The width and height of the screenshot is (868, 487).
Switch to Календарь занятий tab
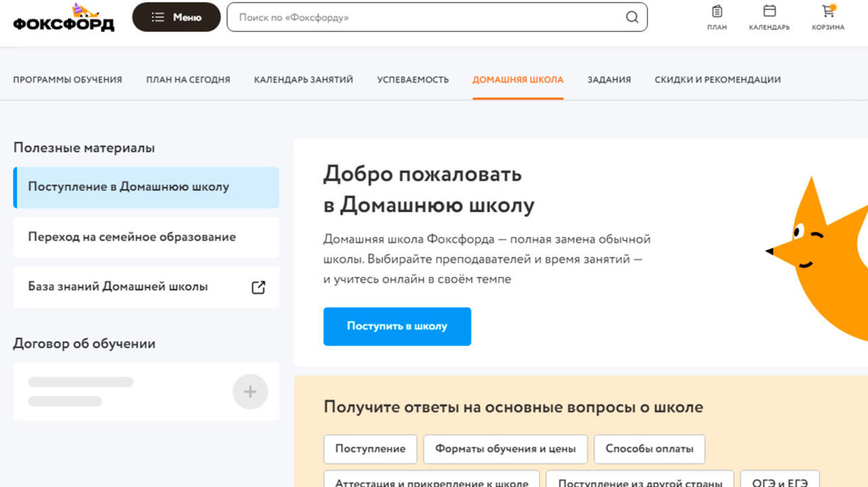pos(304,80)
